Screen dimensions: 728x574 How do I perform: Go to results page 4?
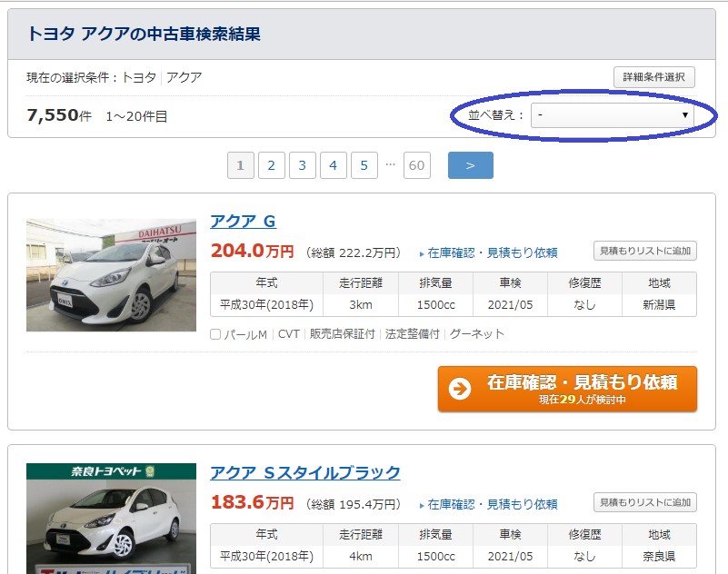(333, 165)
